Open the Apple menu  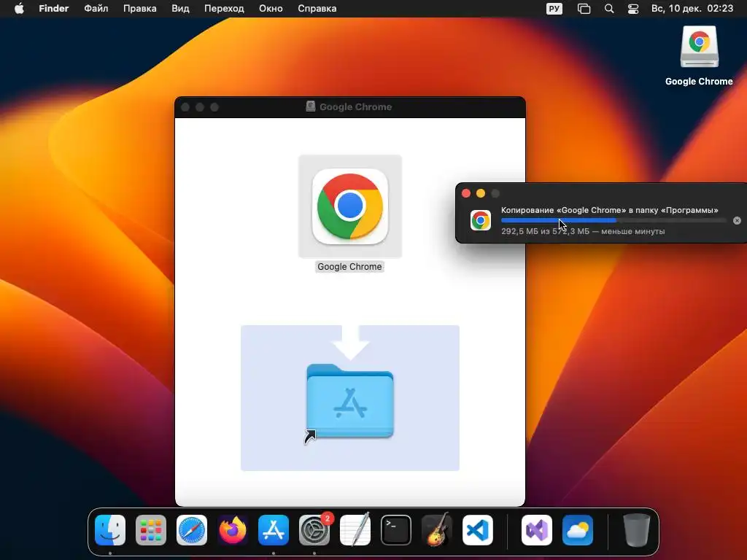pyautogui.click(x=19, y=9)
